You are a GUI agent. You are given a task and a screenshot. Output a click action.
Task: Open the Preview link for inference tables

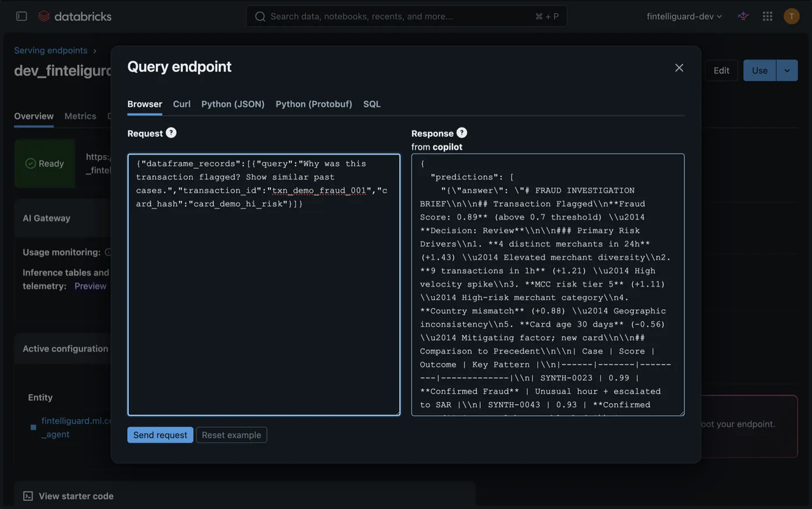click(x=90, y=286)
